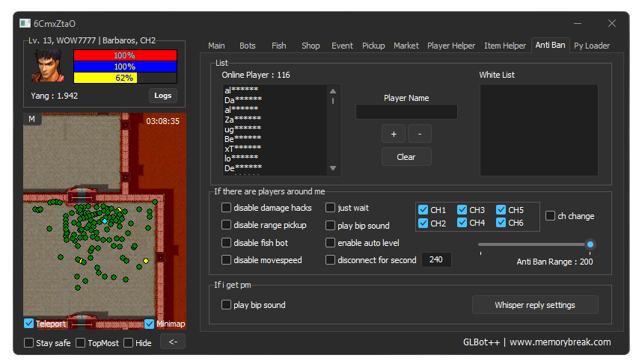Open the Shop tab
639x364 pixels.
[x=311, y=46]
